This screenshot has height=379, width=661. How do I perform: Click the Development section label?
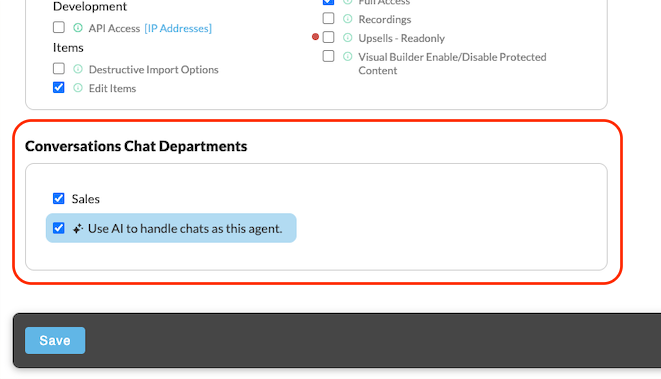pos(90,6)
